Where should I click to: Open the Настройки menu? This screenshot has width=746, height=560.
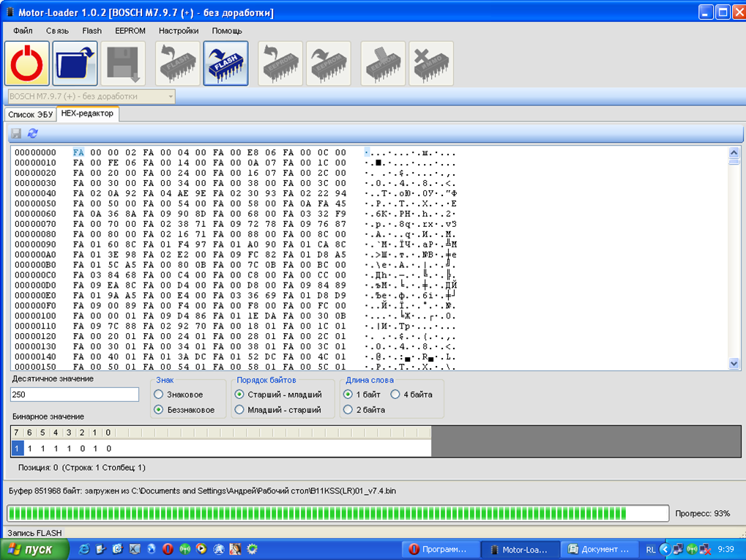(x=178, y=31)
